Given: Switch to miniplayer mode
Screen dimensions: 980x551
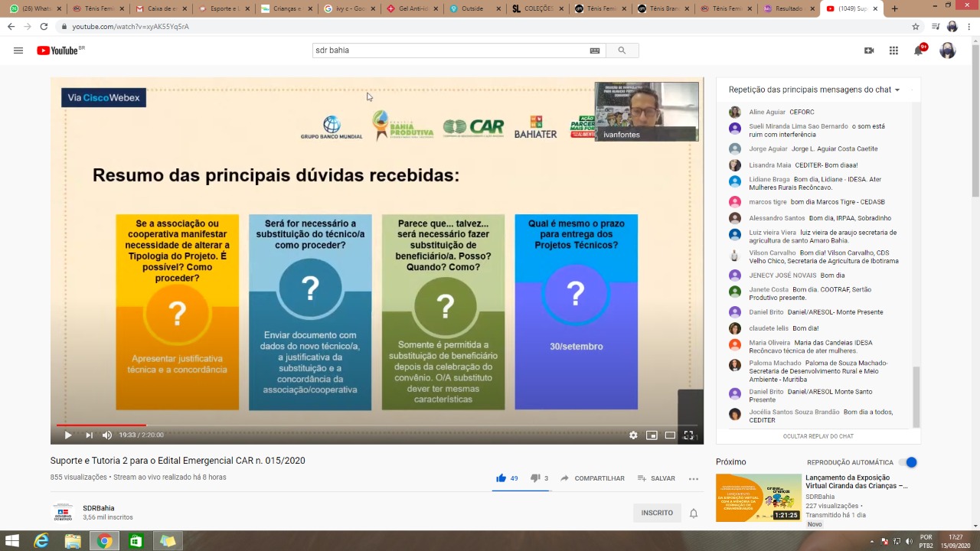Looking at the screenshot, I should (652, 435).
